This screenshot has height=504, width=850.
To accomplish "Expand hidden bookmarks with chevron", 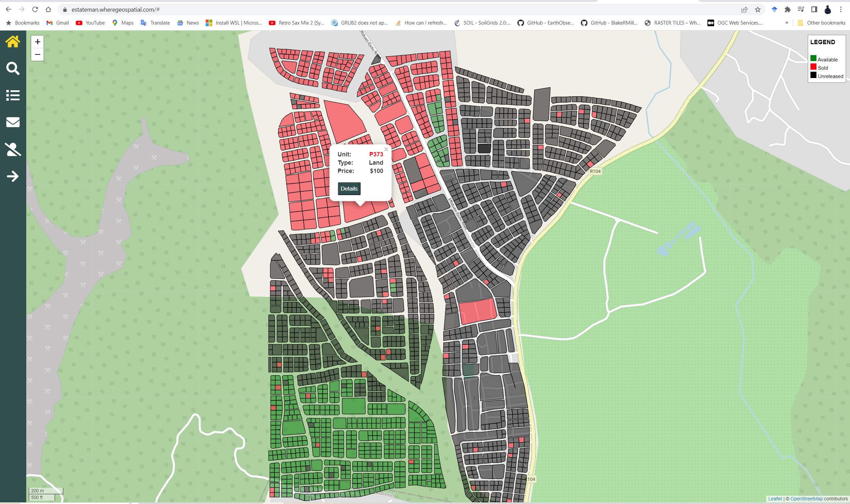I will point(787,23).
